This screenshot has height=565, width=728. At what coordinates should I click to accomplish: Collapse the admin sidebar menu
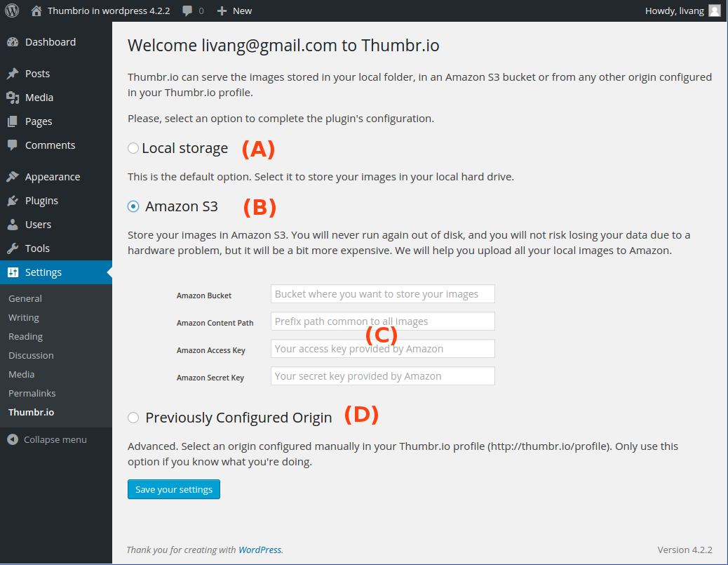point(47,439)
